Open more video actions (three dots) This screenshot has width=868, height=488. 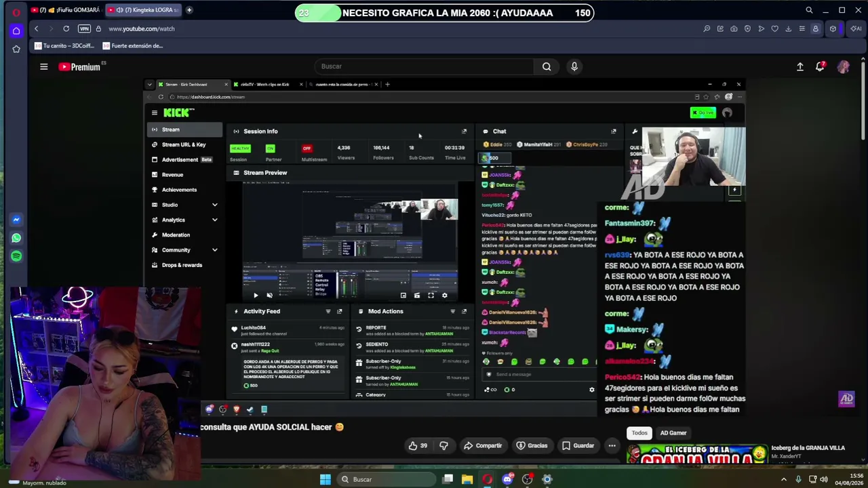pos(612,445)
